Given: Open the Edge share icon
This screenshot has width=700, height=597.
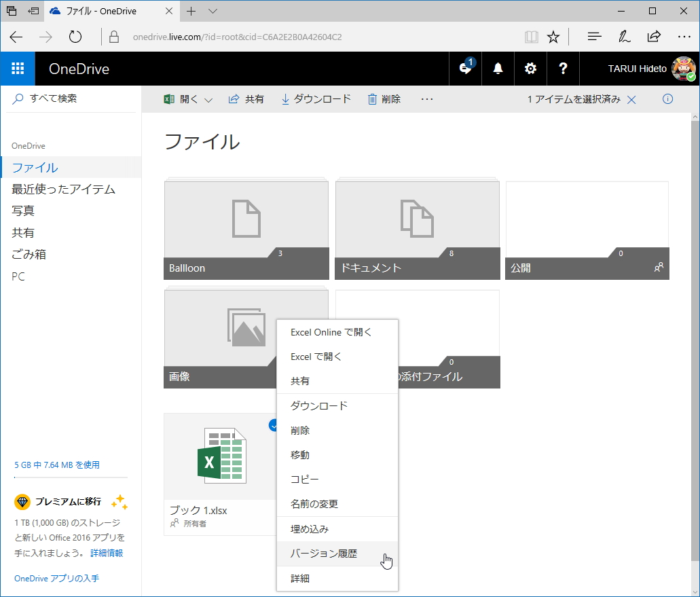Looking at the screenshot, I should [653, 37].
